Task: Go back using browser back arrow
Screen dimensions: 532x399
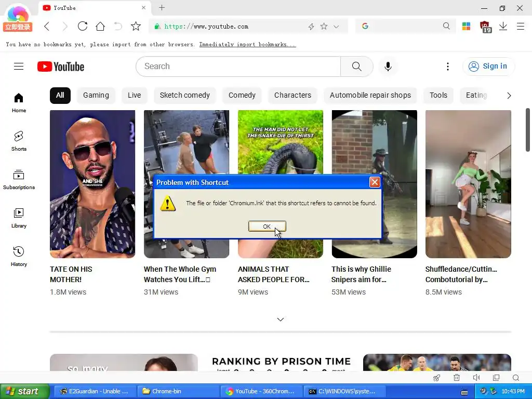Action: pos(47,26)
